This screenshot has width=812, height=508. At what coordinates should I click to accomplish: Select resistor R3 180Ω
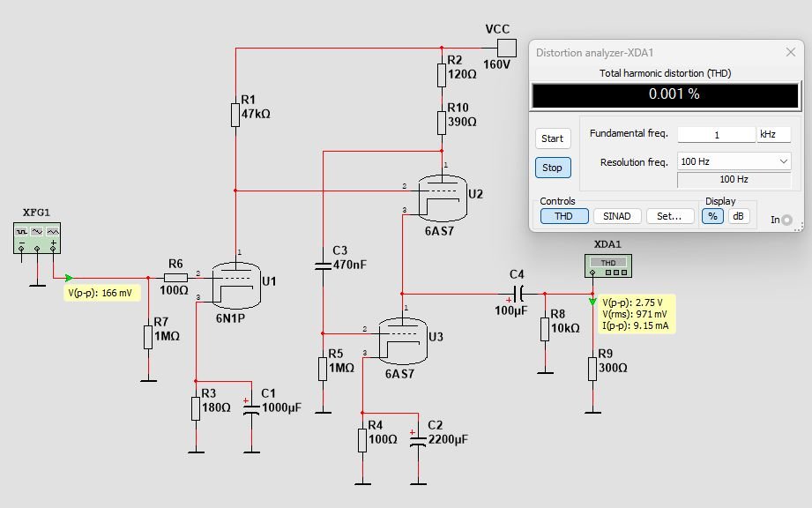tap(196, 408)
